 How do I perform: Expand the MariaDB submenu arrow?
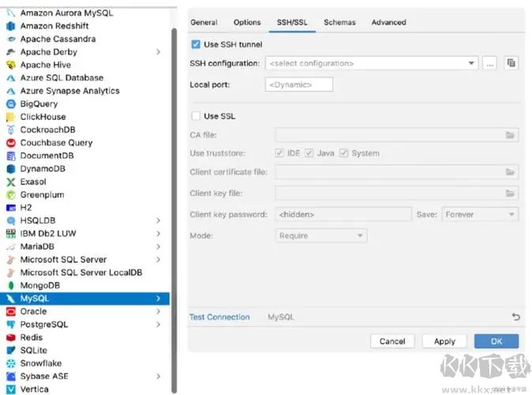[x=158, y=246]
